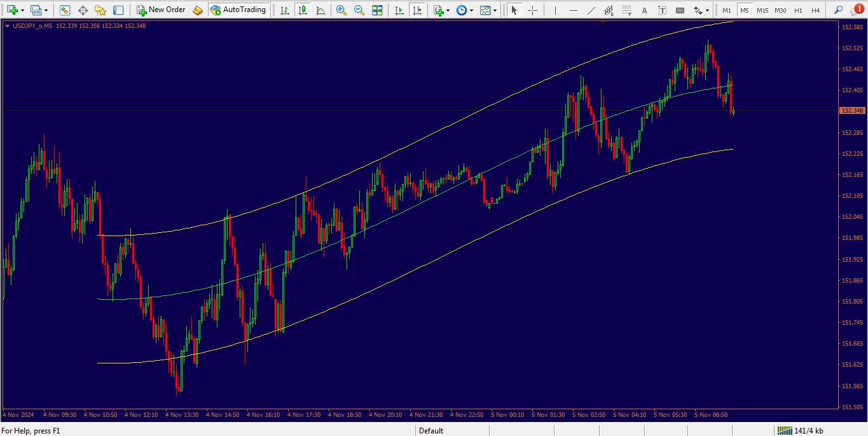
Task: Toggle the Data Window crosshair icon
Action: pyautogui.click(x=83, y=10)
